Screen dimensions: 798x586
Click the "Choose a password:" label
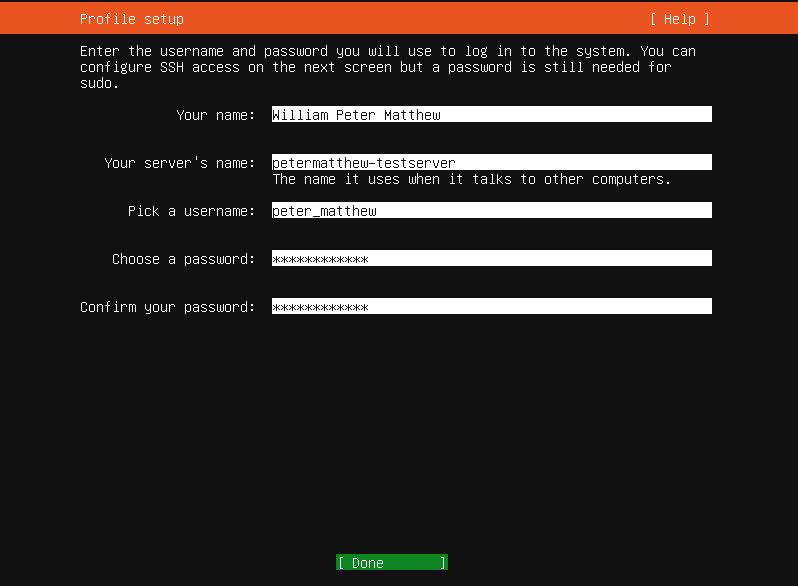(184, 259)
